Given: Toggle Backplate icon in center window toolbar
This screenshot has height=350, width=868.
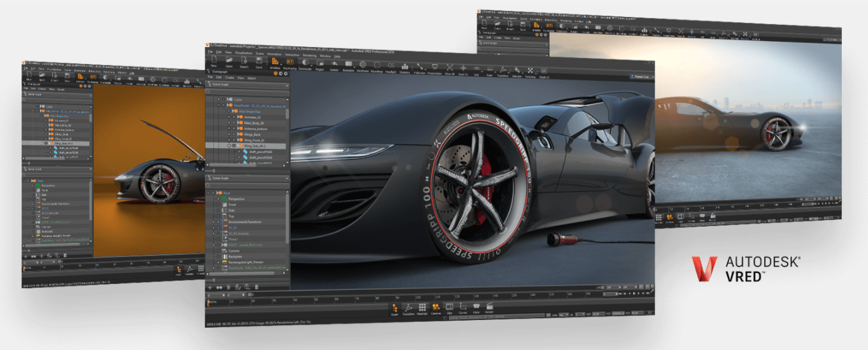Looking at the screenshot, I should point(349,65).
